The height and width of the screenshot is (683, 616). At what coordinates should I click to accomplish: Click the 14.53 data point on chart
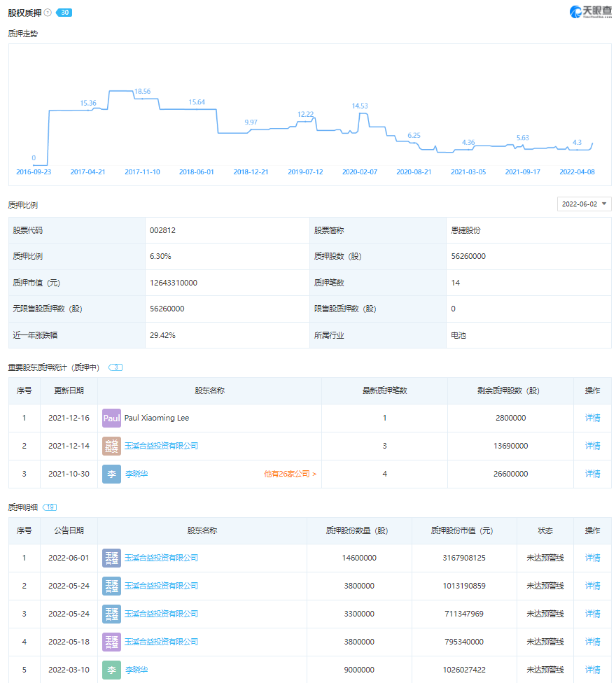(x=360, y=113)
